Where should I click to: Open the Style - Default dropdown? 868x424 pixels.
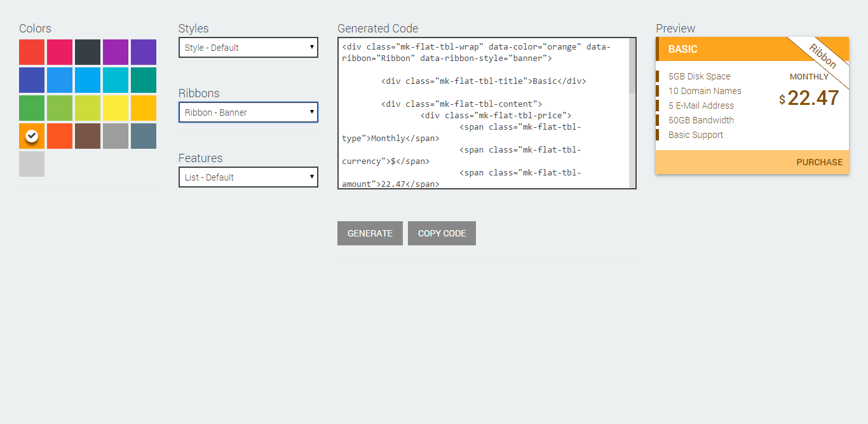(x=248, y=48)
